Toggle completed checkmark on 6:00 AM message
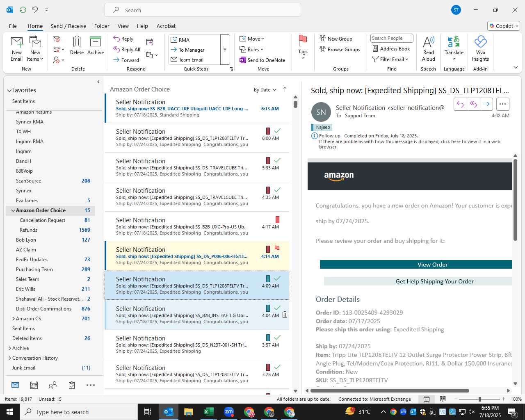Viewport: 525px width, 420px height. click(x=277, y=131)
